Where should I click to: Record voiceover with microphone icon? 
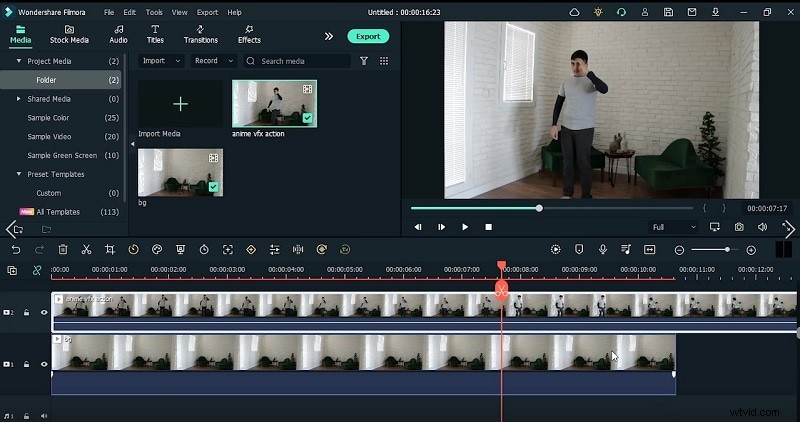pyautogui.click(x=603, y=250)
